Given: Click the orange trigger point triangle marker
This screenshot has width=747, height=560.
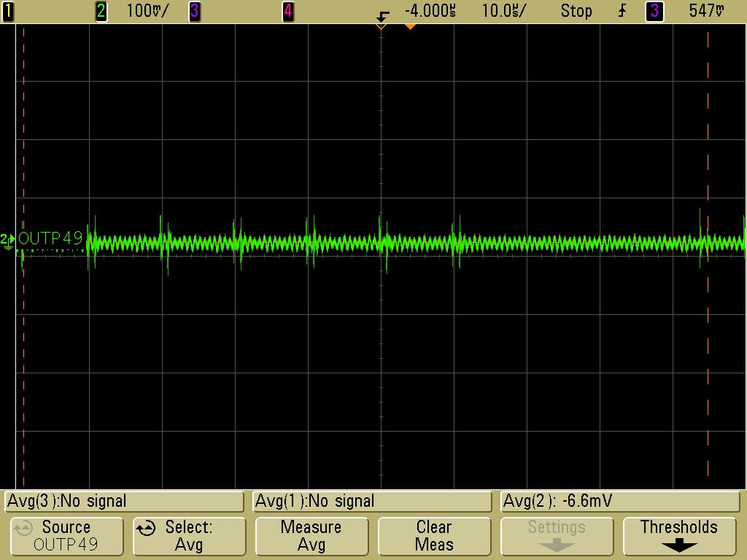Looking at the screenshot, I should (x=410, y=27).
